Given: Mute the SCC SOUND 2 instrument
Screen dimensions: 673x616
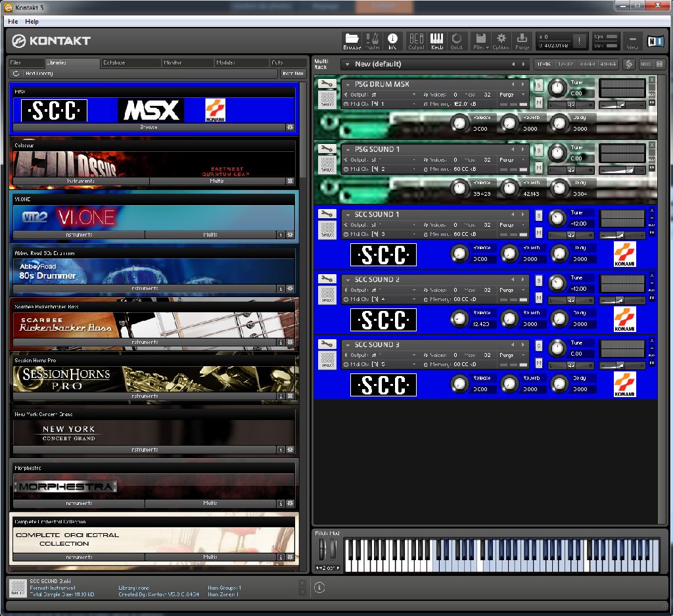Looking at the screenshot, I should coord(539,298).
